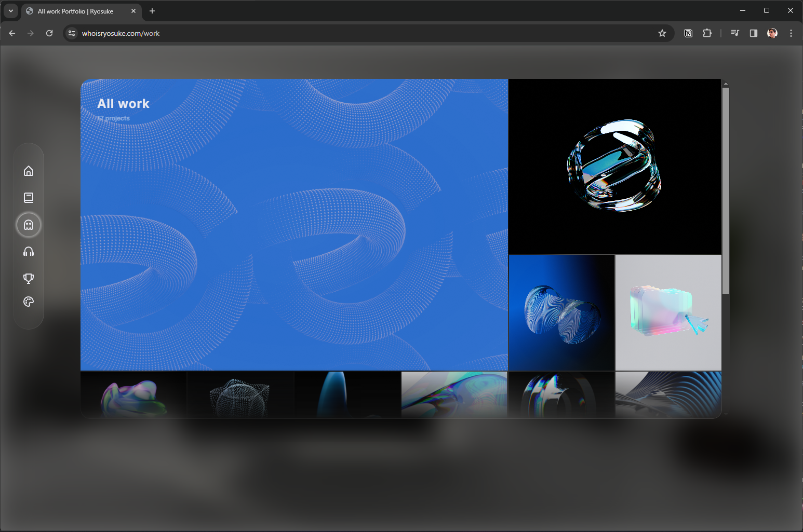Go back using the back arrow
The image size is (803, 532).
point(11,33)
